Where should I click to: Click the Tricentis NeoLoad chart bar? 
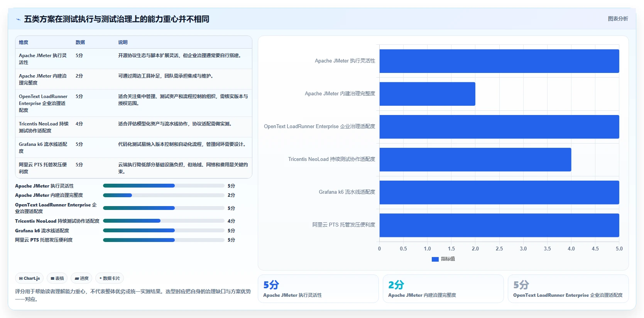pos(475,159)
